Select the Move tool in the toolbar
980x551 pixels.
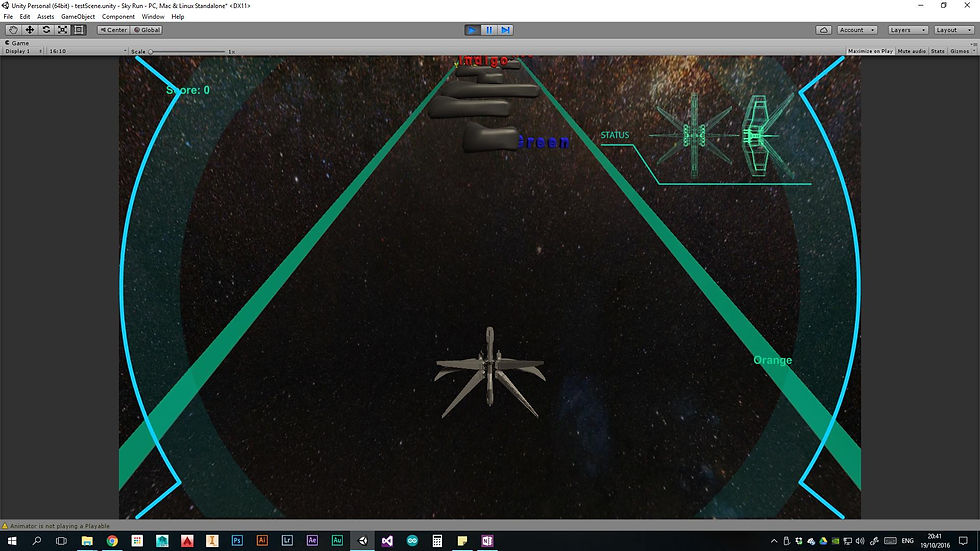[x=29, y=30]
